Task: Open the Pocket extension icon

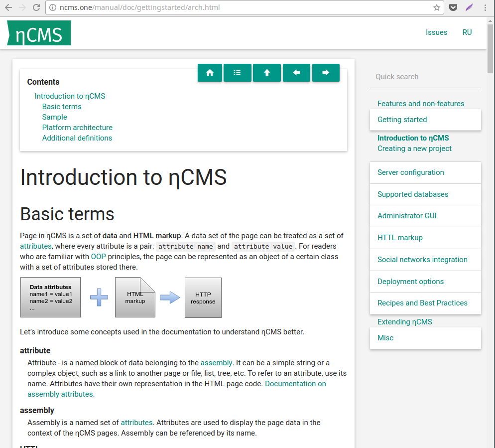Action: tap(453, 7)
